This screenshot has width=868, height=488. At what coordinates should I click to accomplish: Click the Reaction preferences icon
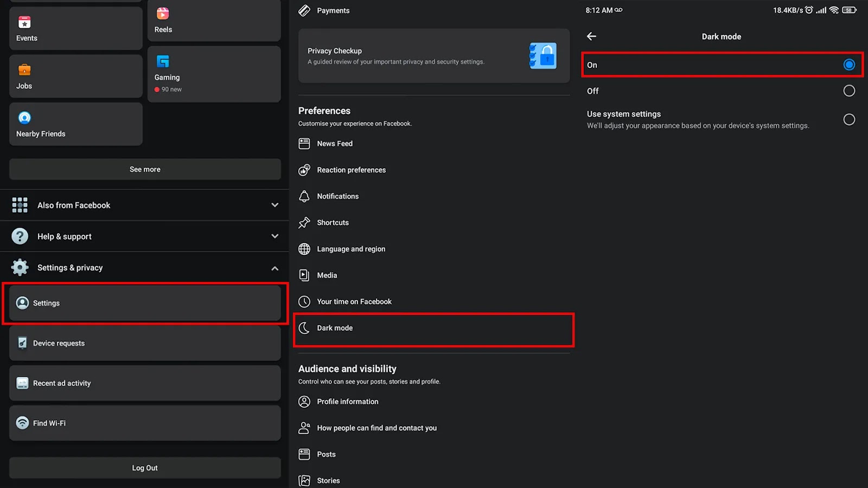coord(304,170)
